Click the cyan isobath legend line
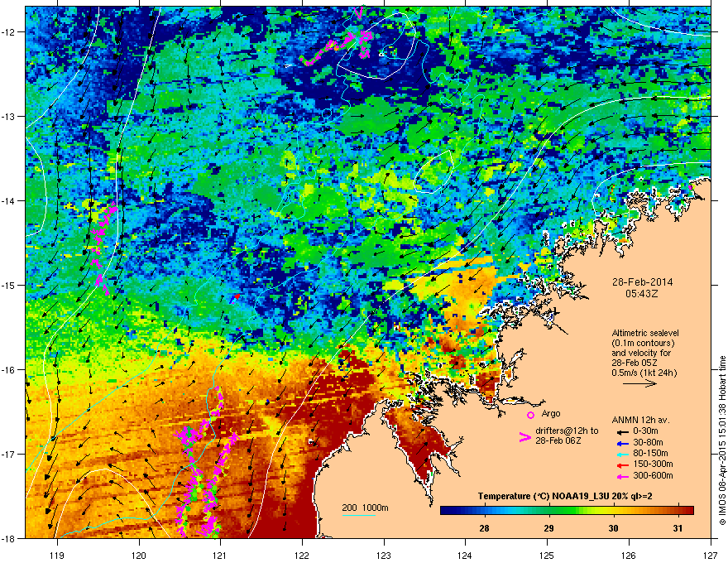The image size is (728, 563). [x=358, y=515]
